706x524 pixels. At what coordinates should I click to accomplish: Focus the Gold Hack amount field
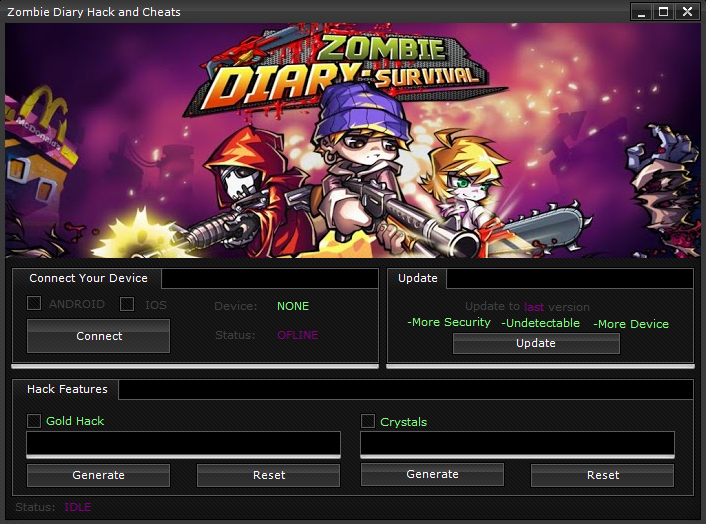click(x=184, y=443)
